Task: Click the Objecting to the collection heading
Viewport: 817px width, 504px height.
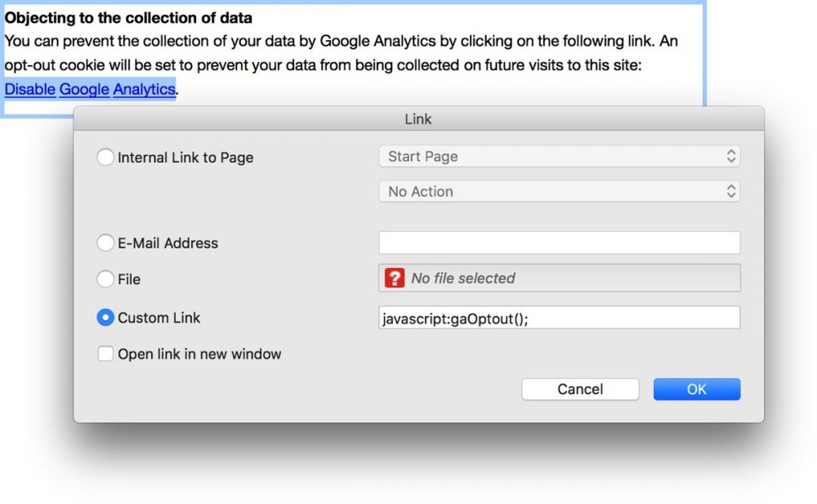Action: coord(128,18)
